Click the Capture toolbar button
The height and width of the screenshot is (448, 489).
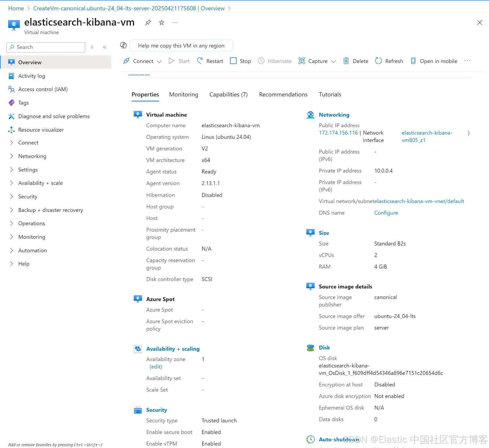[313, 61]
